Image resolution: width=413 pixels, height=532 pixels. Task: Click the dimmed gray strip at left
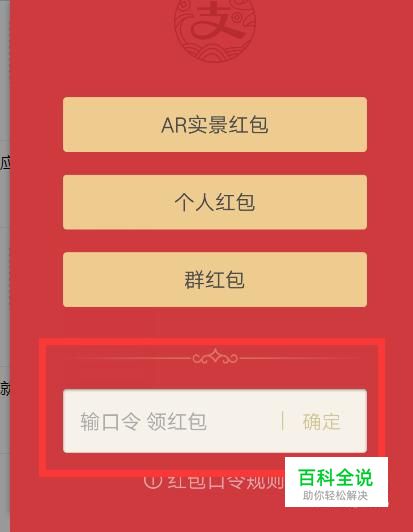(x=5, y=266)
